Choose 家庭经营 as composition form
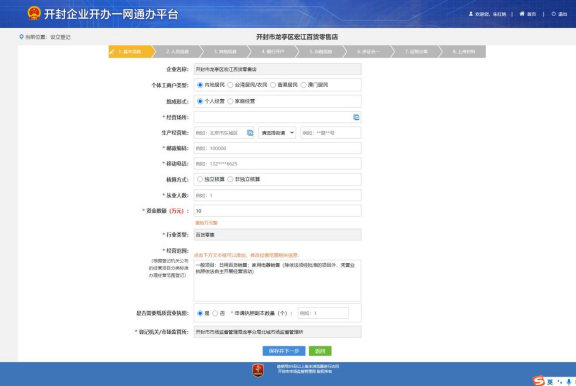576x386 pixels. coord(230,101)
